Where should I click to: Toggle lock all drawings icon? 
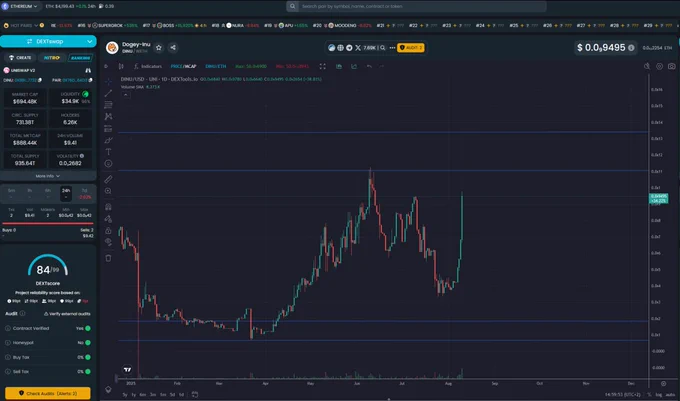pos(108,230)
